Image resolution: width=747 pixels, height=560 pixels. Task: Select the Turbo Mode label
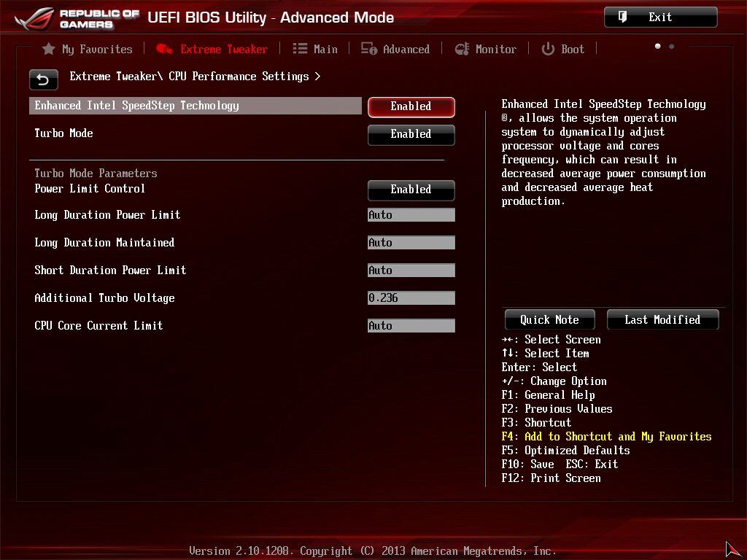(x=64, y=133)
